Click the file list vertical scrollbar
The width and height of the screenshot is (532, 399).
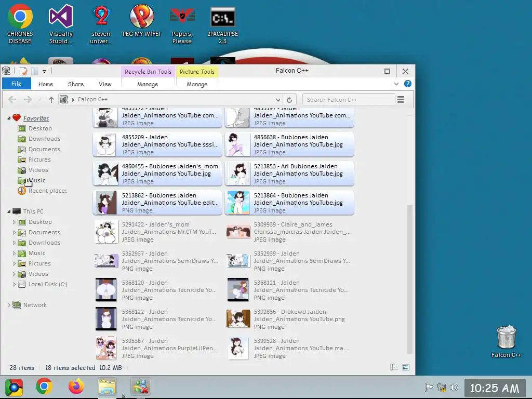click(x=409, y=278)
